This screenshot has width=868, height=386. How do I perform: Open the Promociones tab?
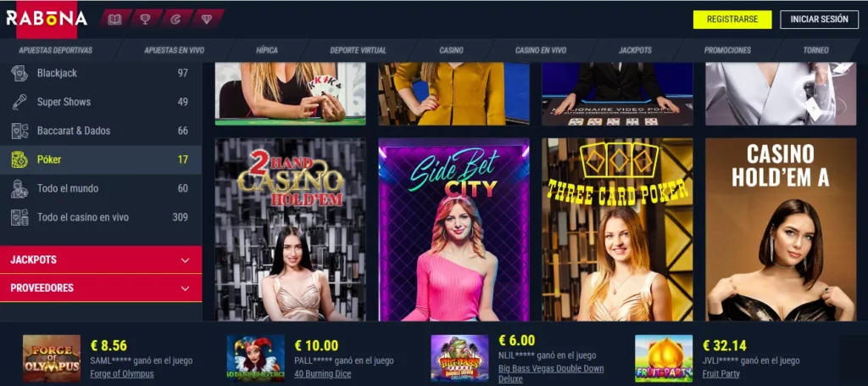[x=727, y=50]
